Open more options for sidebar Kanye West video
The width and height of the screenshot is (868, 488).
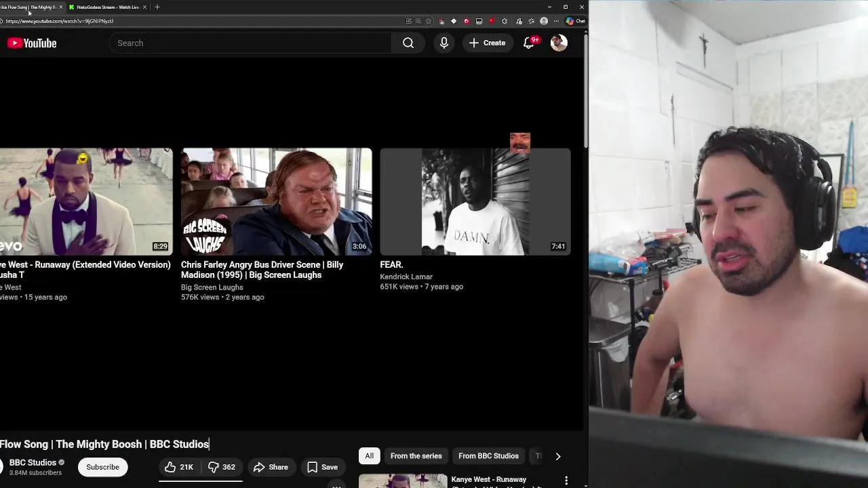click(566, 481)
